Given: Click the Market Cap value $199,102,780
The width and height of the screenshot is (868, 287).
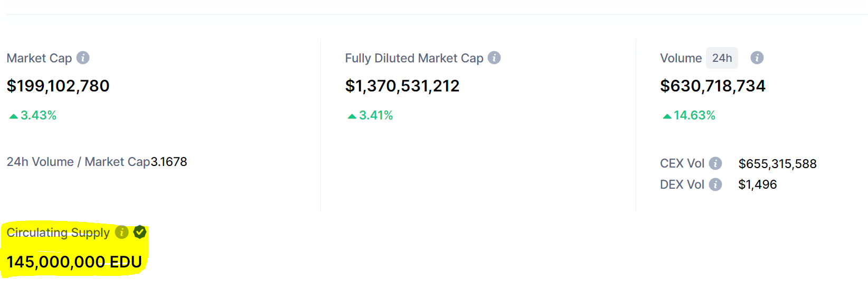Looking at the screenshot, I should 58,86.
